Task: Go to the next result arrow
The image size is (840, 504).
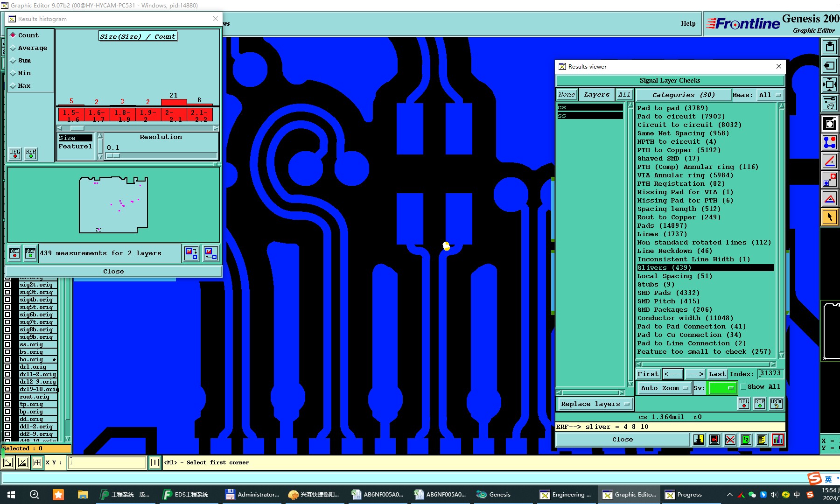Action: click(695, 374)
